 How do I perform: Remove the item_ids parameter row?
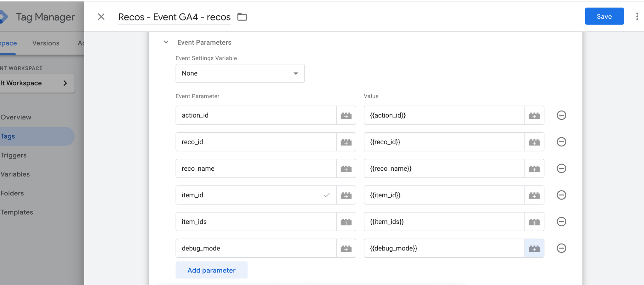561,222
